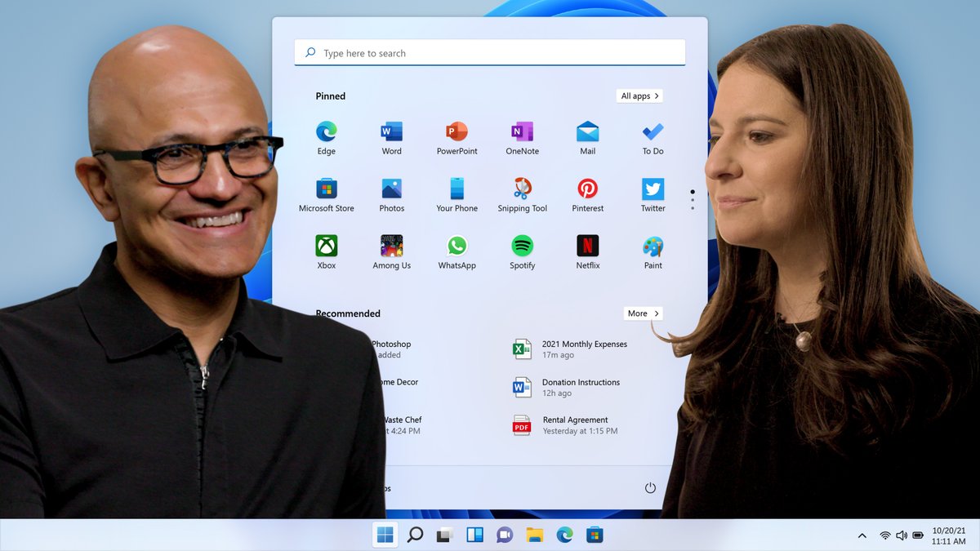Open the Pinterest app
This screenshot has height=551, width=980.
(x=587, y=194)
